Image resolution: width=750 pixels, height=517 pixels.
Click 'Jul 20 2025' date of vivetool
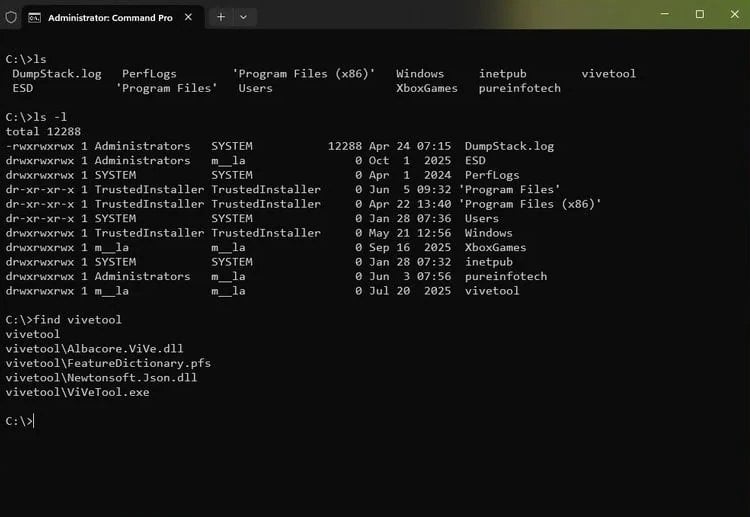[410, 291]
